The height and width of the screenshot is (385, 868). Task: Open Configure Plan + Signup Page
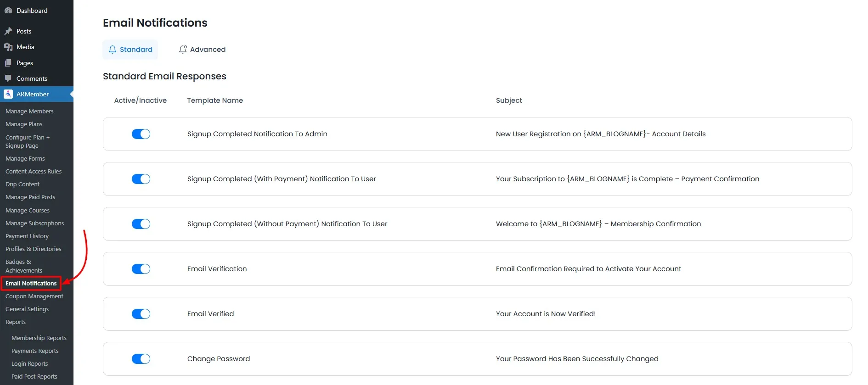28,141
